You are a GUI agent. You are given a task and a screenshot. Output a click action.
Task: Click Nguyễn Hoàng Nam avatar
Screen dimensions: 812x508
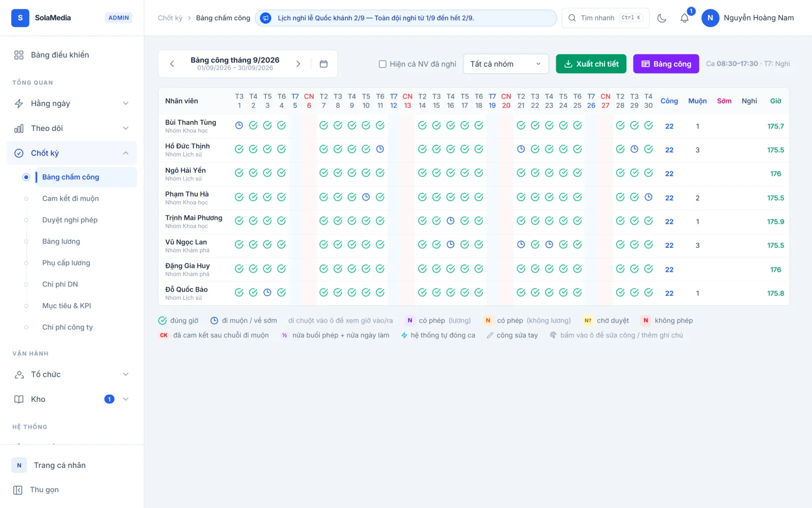point(710,18)
